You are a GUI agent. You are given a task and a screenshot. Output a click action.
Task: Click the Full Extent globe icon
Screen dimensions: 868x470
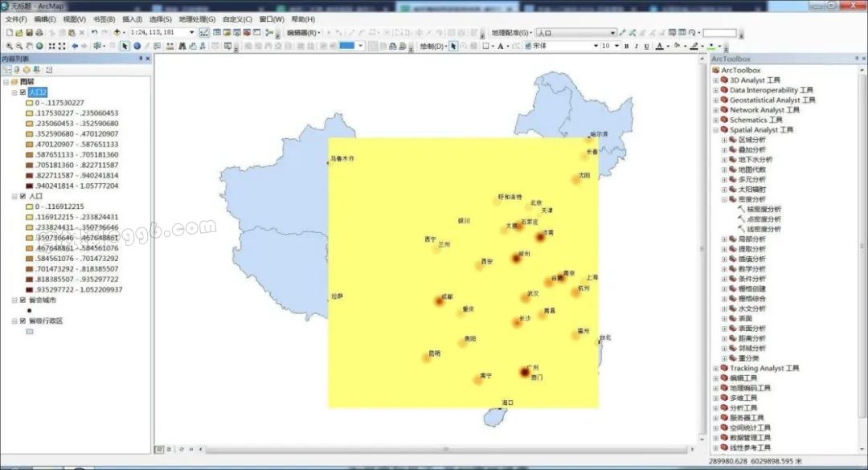[39, 47]
